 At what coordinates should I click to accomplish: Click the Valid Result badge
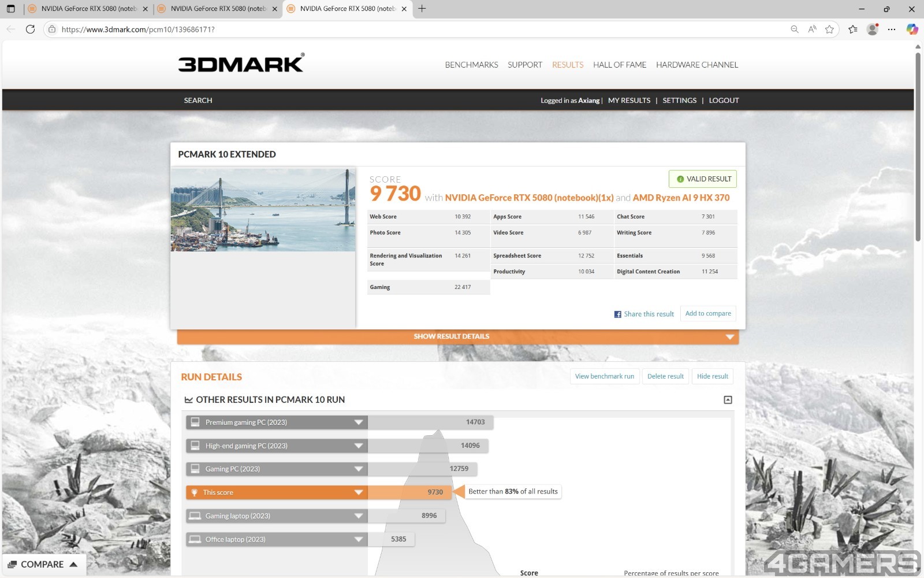point(702,179)
